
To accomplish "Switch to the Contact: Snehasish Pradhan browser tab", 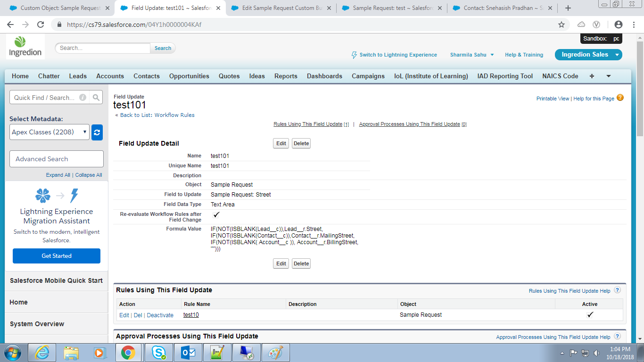I will tap(503, 8).
